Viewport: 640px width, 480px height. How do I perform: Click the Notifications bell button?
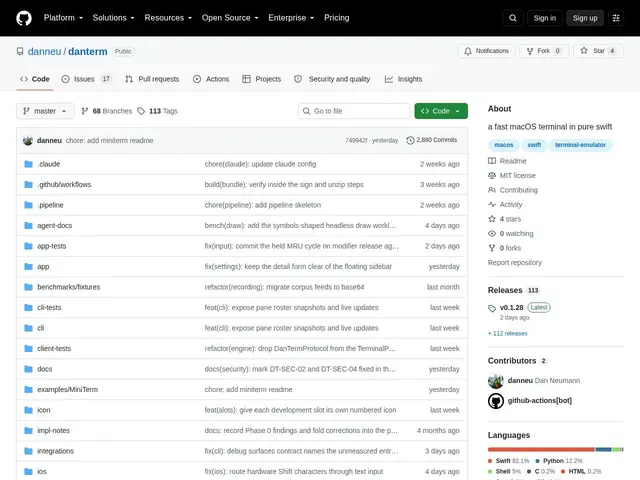coord(486,51)
